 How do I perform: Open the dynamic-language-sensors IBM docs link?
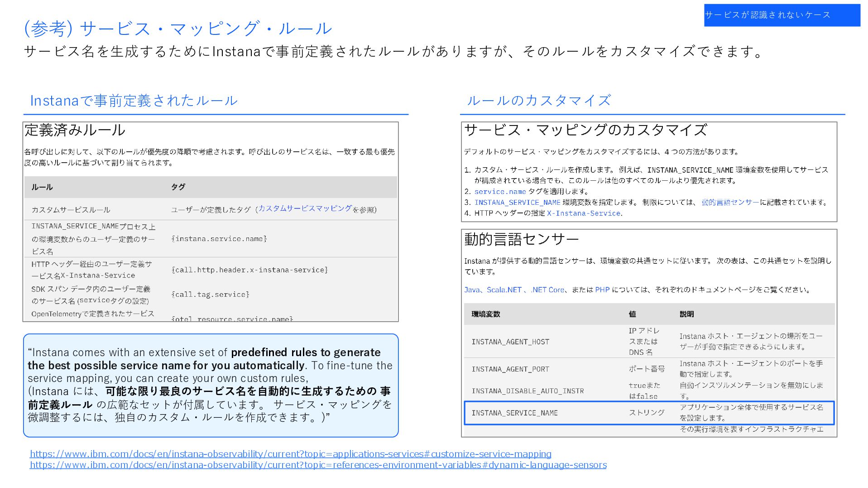[x=318, y=465]
